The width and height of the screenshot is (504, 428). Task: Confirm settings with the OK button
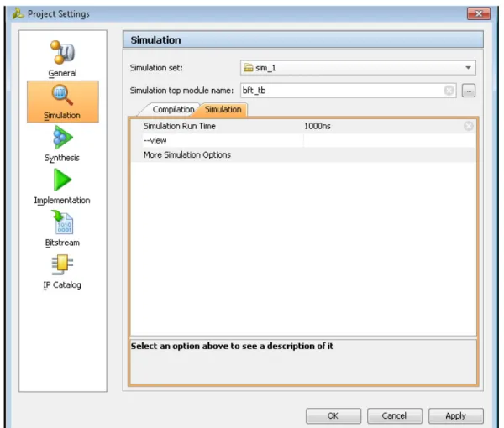pyautogui.click(x=333, y=415)
